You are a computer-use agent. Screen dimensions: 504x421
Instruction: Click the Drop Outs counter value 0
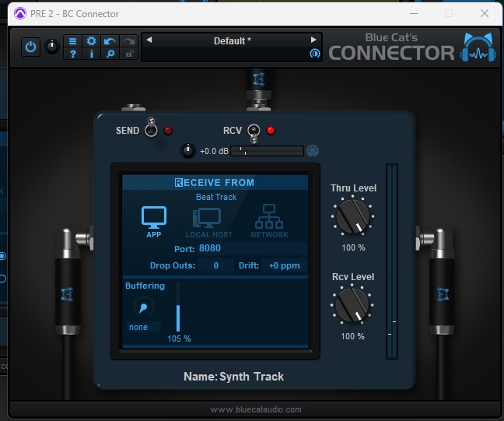[215, 265]
